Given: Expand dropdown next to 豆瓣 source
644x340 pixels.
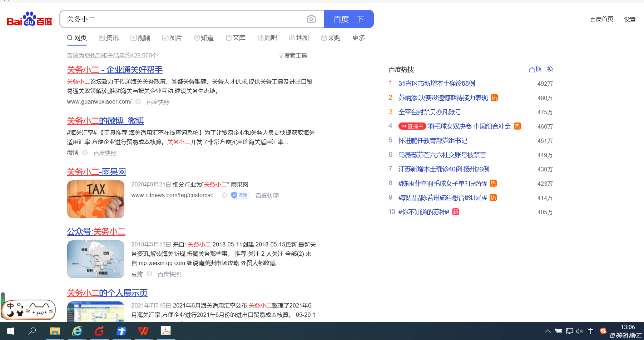Looking at the screenshot, I should point(149,274).
